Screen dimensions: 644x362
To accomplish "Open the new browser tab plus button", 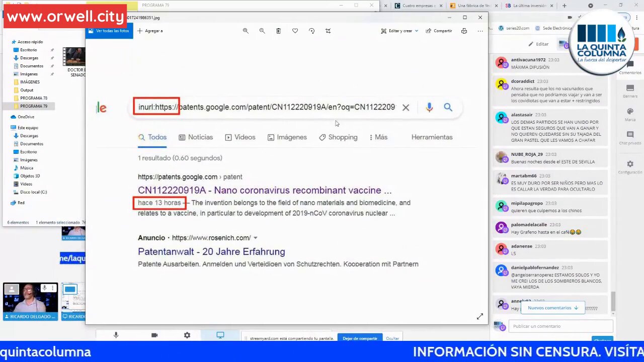I will click(564, 6).
